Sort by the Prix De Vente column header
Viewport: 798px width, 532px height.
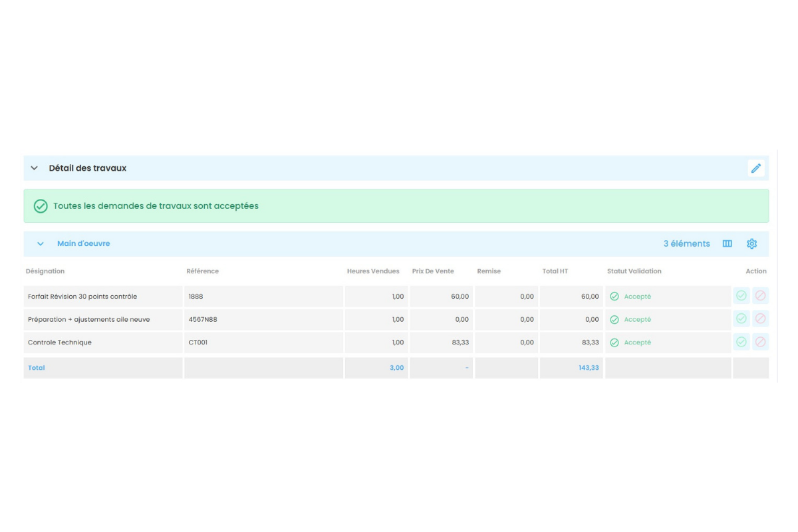[x=433, y=271]
